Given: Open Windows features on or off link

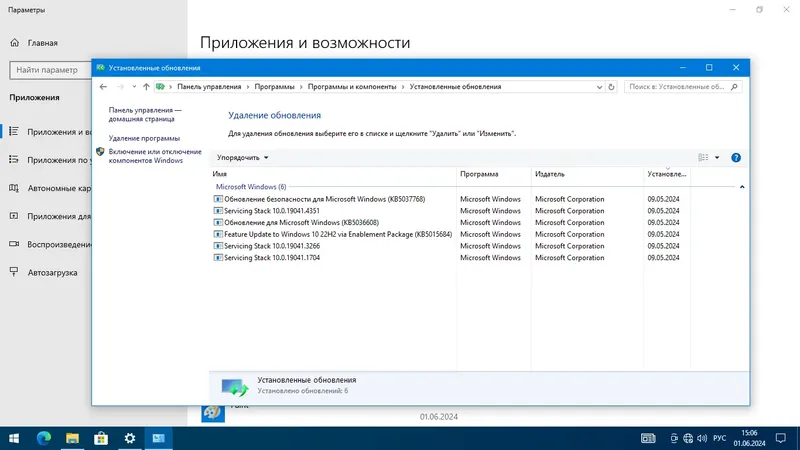Looking at the screenshot, I should tap(155, 156).
